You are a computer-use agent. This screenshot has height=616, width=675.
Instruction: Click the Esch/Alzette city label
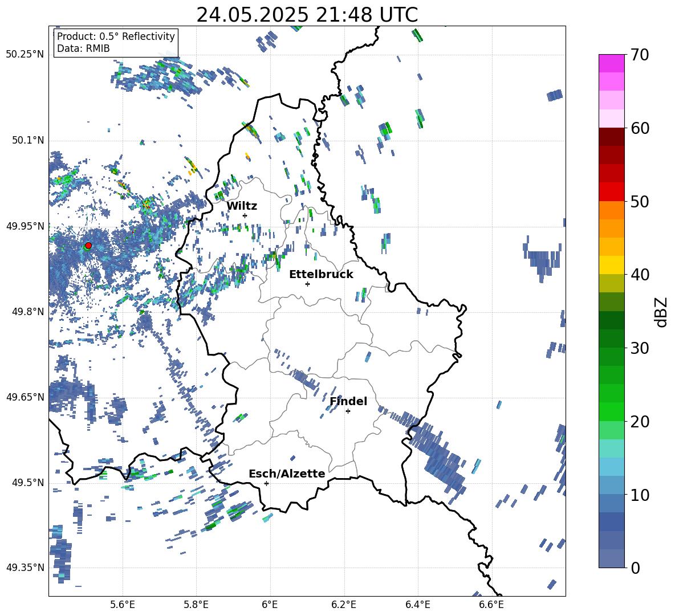[x=287, y=474]
